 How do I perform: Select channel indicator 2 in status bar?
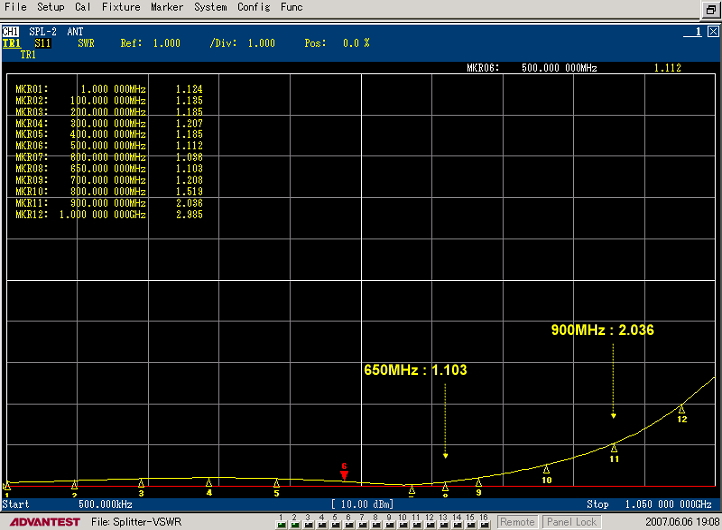point(295,522)
